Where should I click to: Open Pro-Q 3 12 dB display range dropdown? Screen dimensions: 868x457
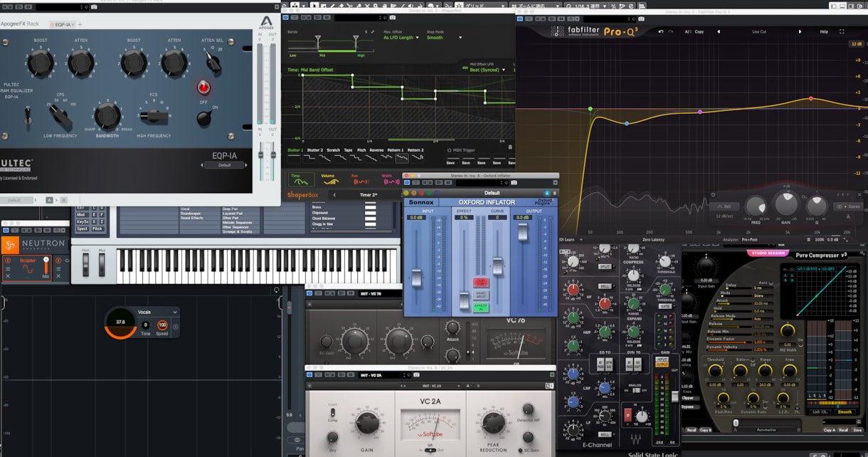[x=857, y=43]
